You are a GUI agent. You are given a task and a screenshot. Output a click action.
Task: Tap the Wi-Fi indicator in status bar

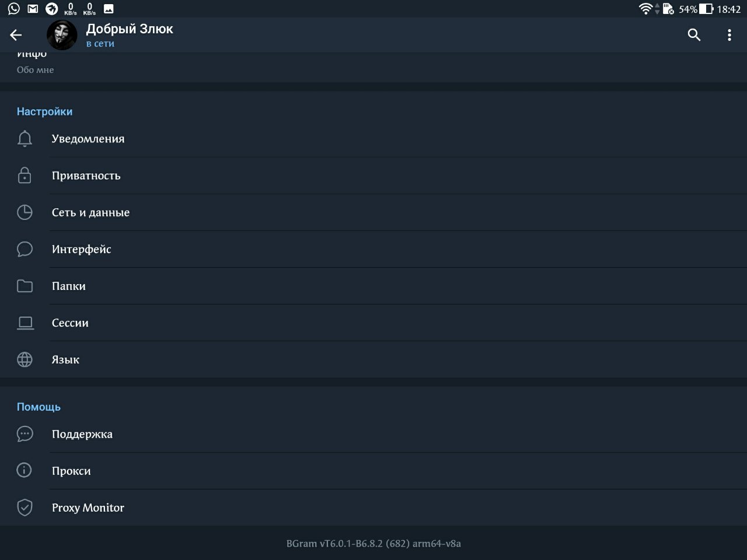(645, 9)
